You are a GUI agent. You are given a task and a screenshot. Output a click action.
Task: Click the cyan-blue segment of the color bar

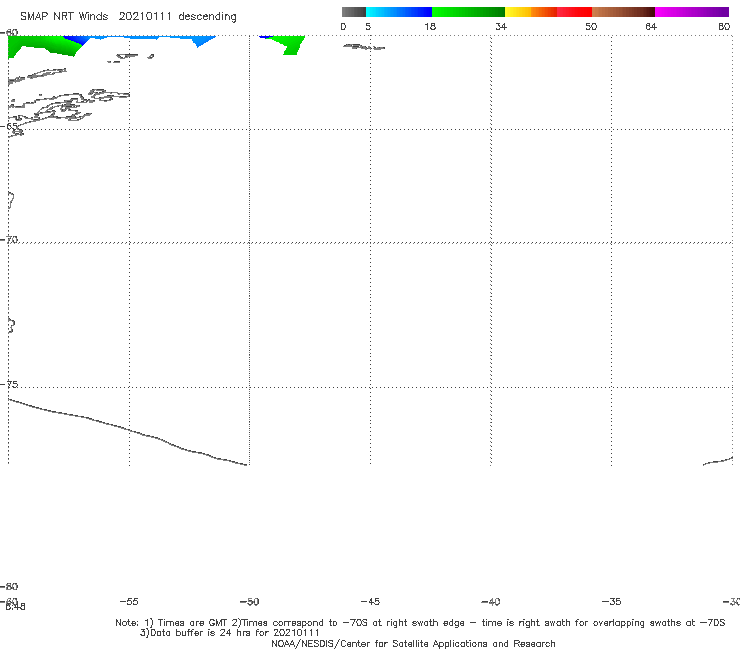pyautogui.click(x=399, y=12)
